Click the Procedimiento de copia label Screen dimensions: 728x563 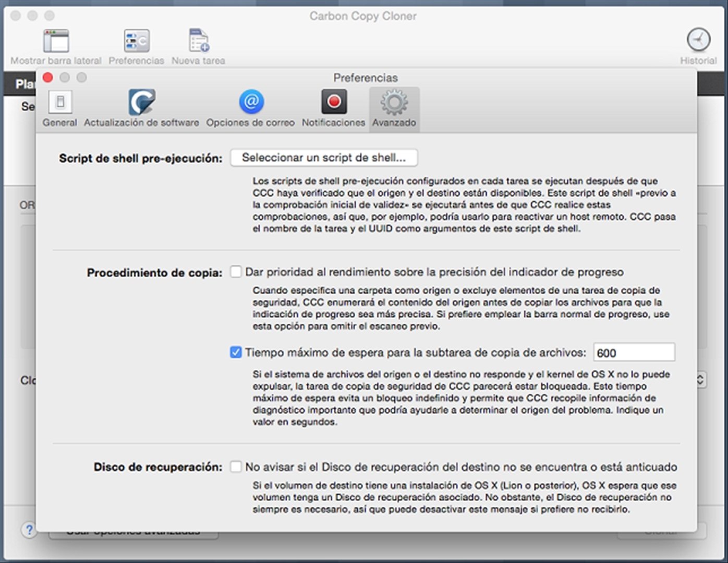[154, 273]
